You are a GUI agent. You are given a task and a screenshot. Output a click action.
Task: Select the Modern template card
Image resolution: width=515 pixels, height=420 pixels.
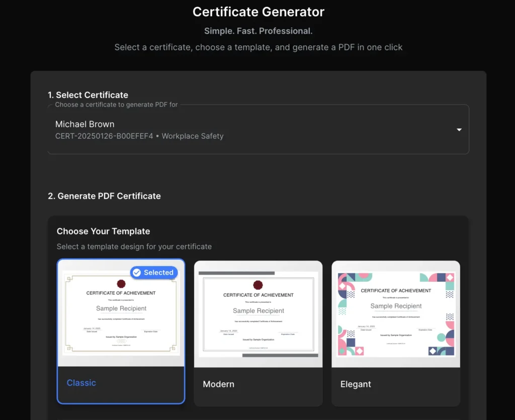(258, 332)
